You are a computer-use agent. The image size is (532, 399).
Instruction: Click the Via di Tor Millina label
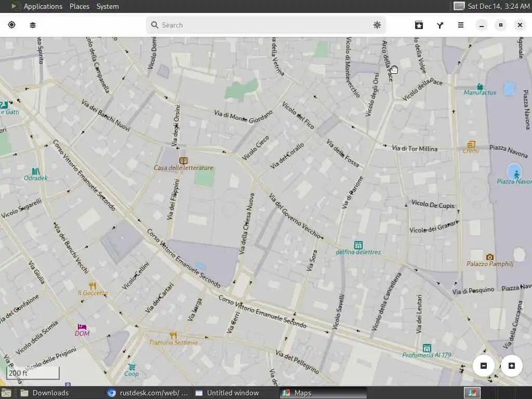[414, 148]
